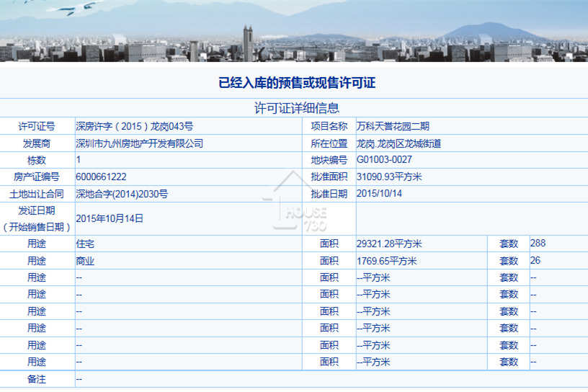The height and width of the screenshot is (392, 588).
Task: Click the 发展商 label cell
Action: coord(37,143)
